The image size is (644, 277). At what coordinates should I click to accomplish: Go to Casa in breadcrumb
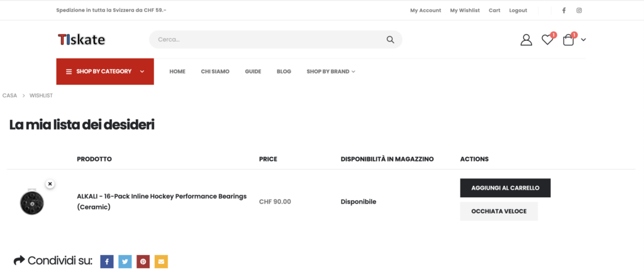pos(10,95)
